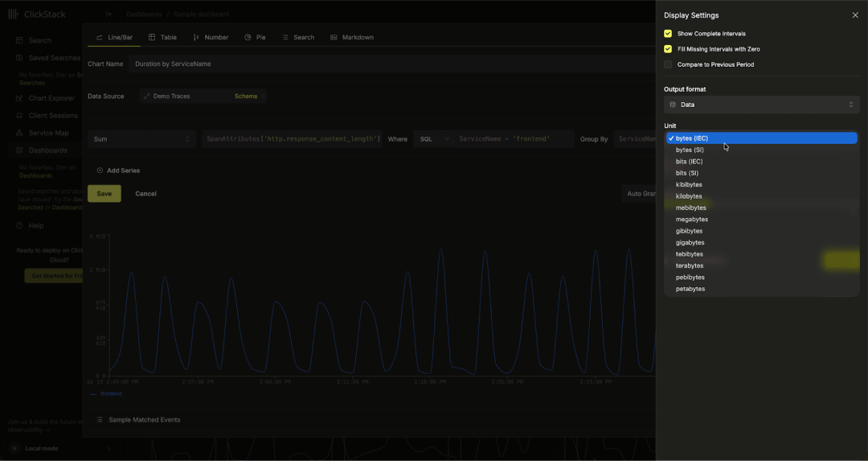Screen dimensions: 868x461
Task: Switch to the Search chart tab
Action: (298, 38)
